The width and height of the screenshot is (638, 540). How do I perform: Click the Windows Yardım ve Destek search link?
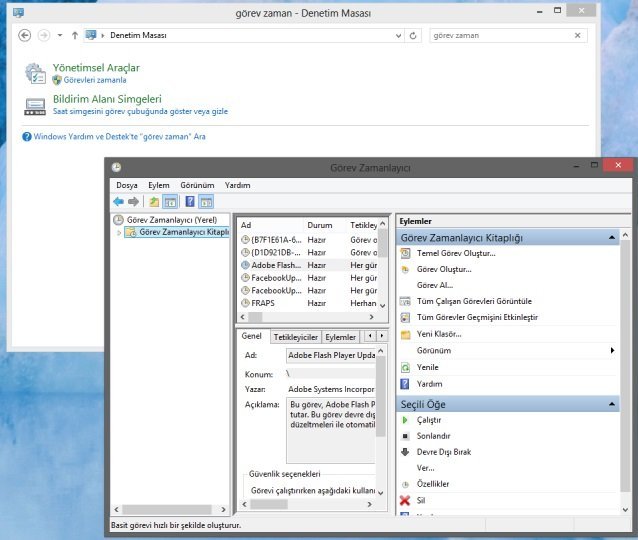pyautogui.click(x=119, y=137)
